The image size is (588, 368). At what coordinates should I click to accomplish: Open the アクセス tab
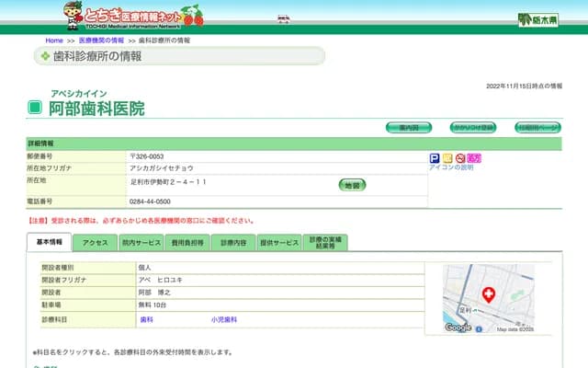tap(96, 243)
